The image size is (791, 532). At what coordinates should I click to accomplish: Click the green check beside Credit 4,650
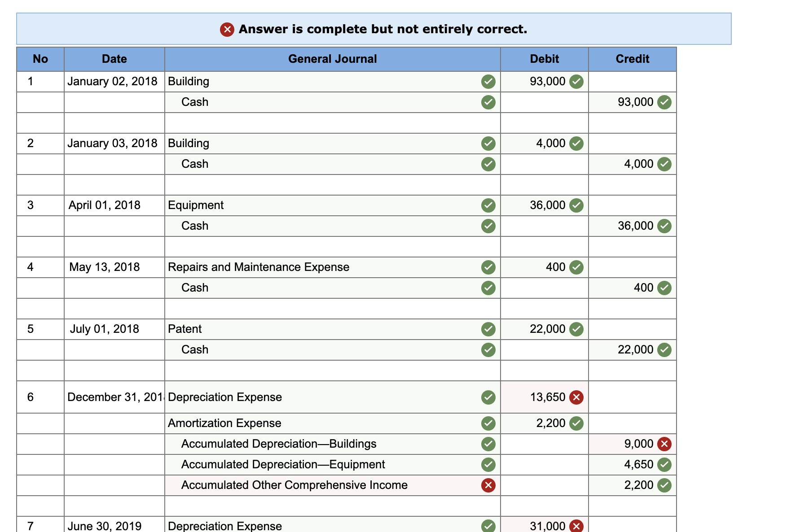coord(664,465)
